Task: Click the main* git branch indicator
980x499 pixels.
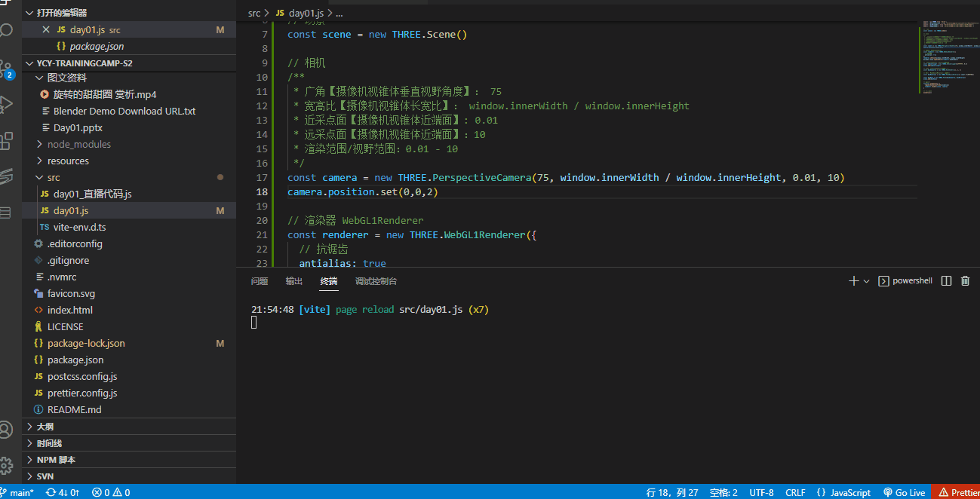Action: [x=18, y=492]
